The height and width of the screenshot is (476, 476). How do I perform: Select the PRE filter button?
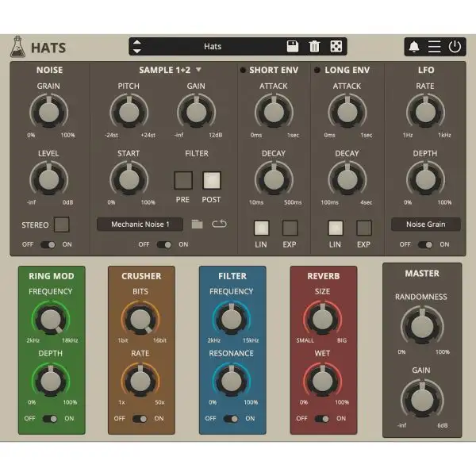[x=183, y=179]
